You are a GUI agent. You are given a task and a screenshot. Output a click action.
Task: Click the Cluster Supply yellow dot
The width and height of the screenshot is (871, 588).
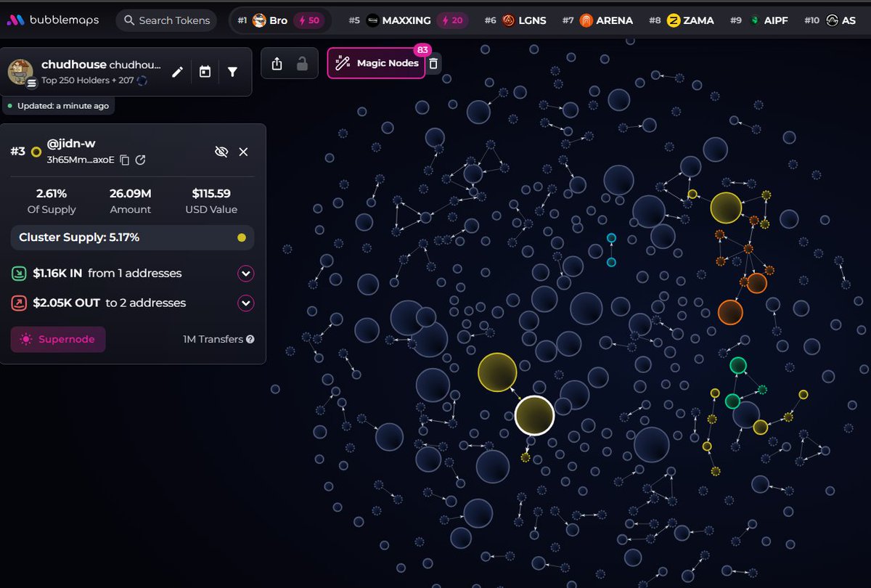point(242,237)
